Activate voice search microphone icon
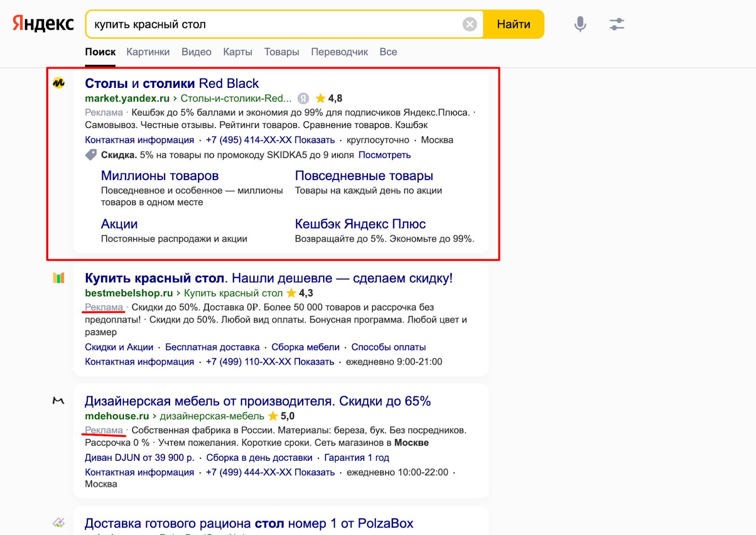This screenshot has height=535, width=756. click(x=580, y=24)
